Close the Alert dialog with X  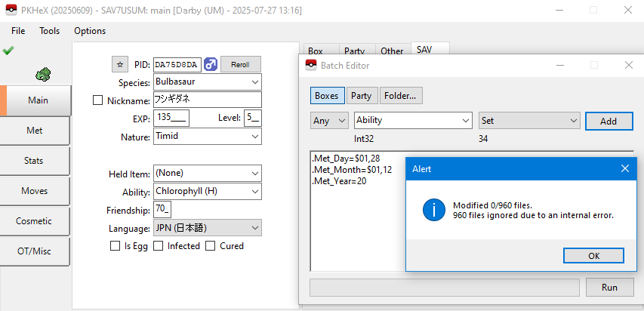[624, 169]
